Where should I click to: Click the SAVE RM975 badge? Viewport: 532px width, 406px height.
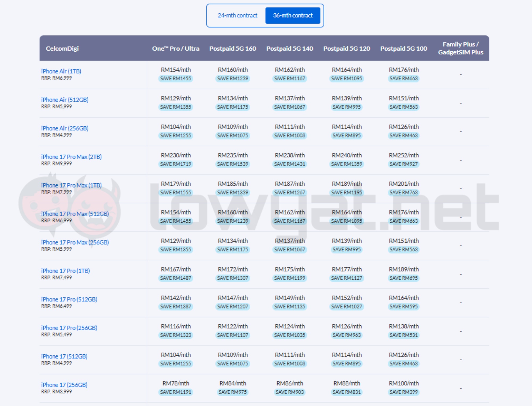(232, 392)
